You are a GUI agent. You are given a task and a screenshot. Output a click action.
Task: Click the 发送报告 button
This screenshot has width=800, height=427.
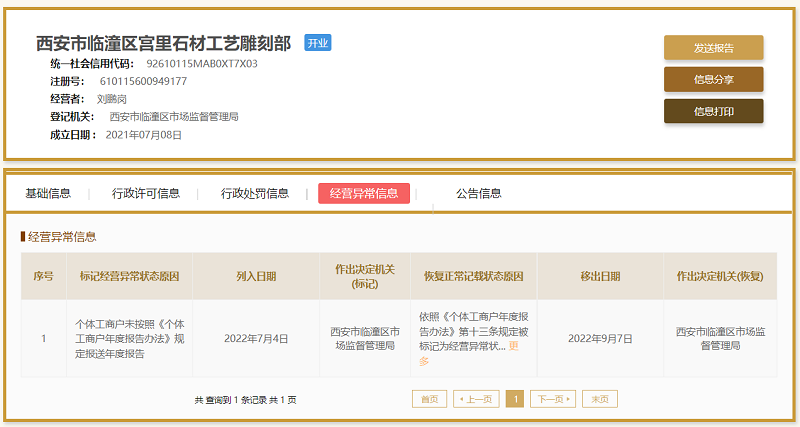click(713, 47)
